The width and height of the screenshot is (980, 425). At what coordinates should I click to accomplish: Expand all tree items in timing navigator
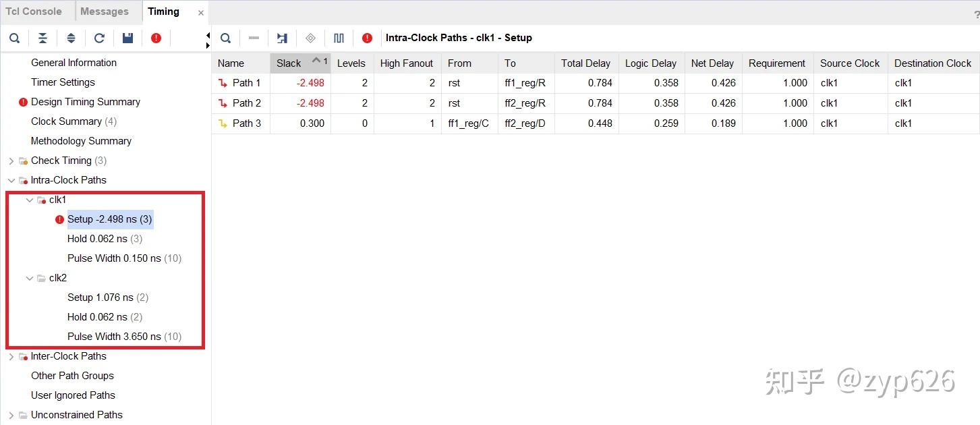(71, 38)
